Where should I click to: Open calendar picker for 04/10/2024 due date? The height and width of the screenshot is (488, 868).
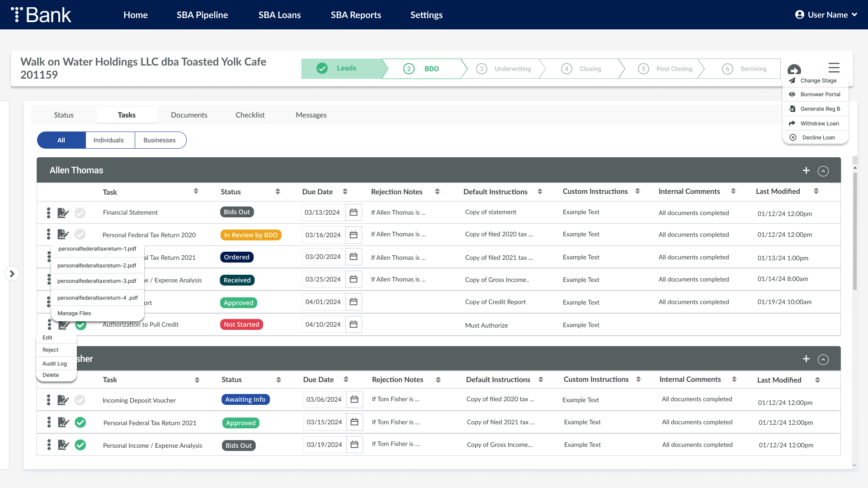point(354,324)
